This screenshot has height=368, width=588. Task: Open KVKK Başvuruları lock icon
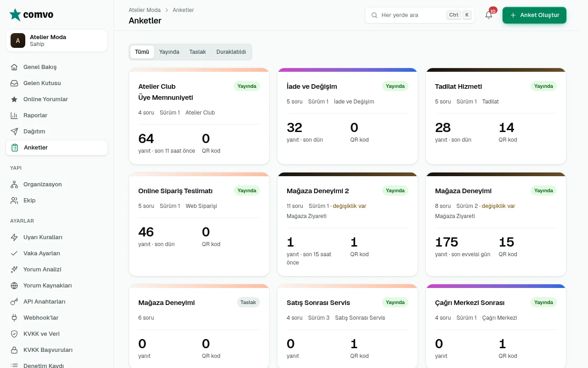[x=14, y=350]
